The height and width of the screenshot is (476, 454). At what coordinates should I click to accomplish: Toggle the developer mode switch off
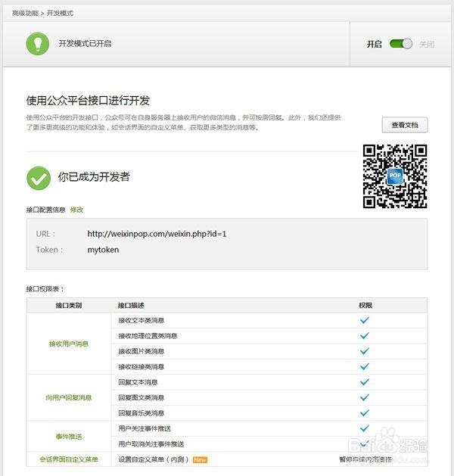tap(400, 44)
